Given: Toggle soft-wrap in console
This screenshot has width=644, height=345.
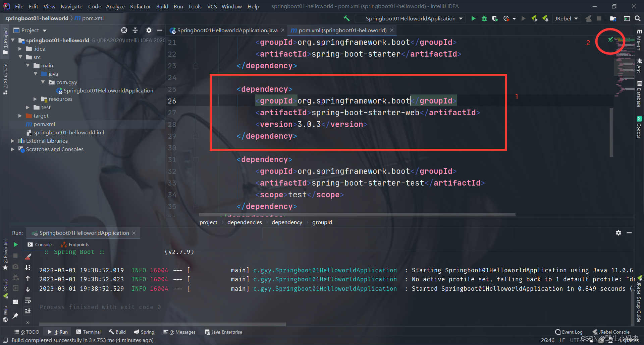Looking at the screenshot, I should tap(28, 300).
